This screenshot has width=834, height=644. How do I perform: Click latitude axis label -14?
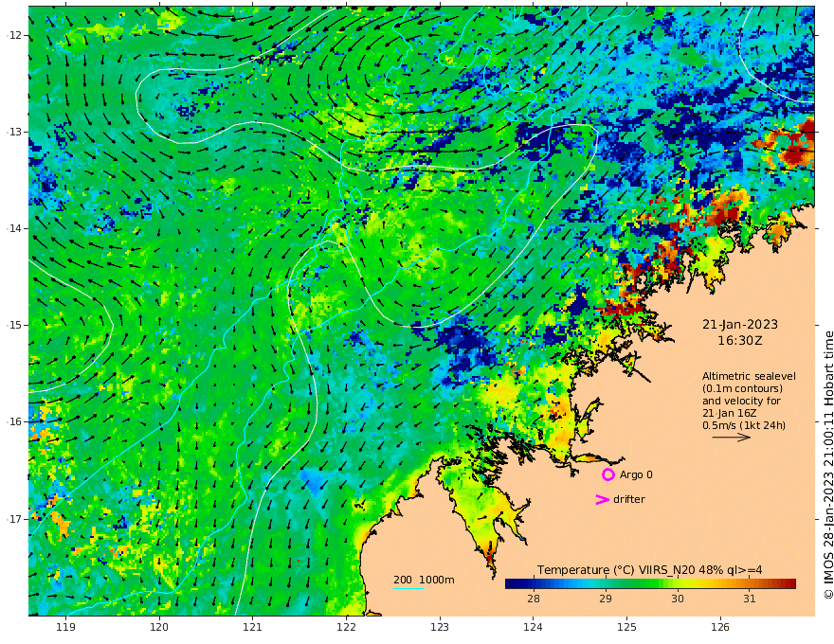click(14, 228)
